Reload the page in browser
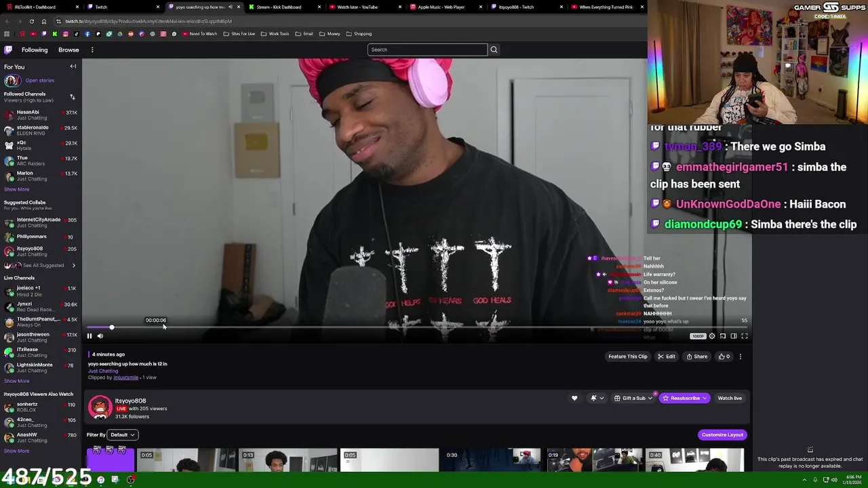 point(31,21)
